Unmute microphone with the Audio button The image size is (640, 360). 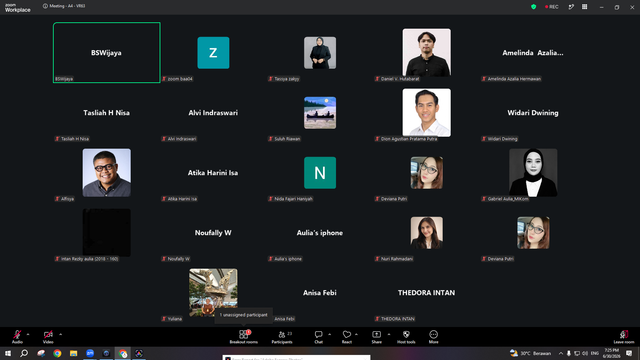pyautogui.click(x=17, y=337)
